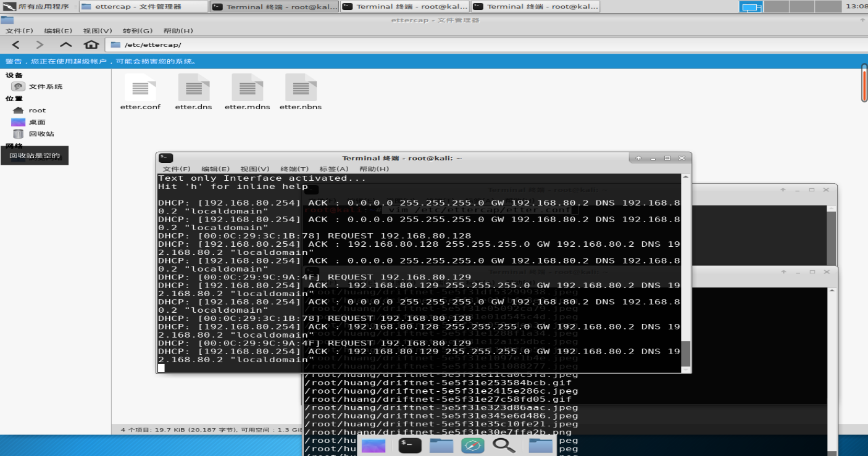The height and width of the screenshot is (456, 868).
Task: Click the show desktop icon in dock
Action: 373,446
